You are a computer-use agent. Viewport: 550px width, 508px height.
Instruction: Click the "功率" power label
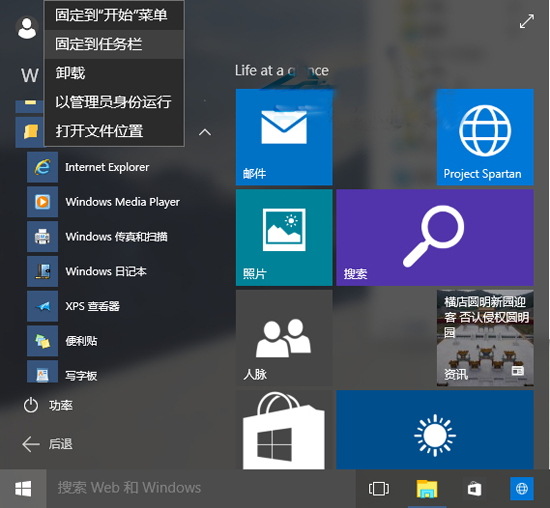61,406
